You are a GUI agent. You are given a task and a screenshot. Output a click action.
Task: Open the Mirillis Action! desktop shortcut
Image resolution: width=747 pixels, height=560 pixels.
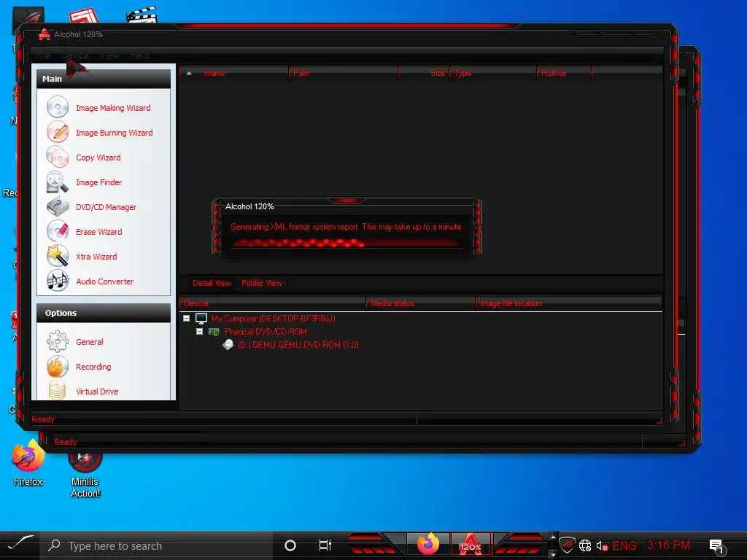coord(85,475)
